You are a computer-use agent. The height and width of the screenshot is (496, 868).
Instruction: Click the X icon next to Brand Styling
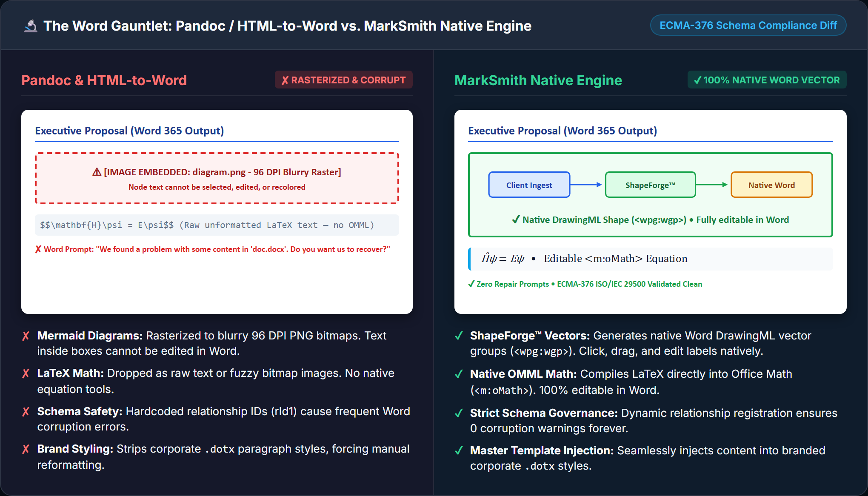(x=26, y=449)
